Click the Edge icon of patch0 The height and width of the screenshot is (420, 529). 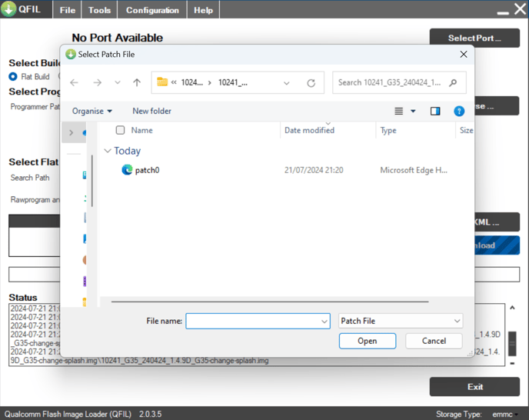pos(127,169)
